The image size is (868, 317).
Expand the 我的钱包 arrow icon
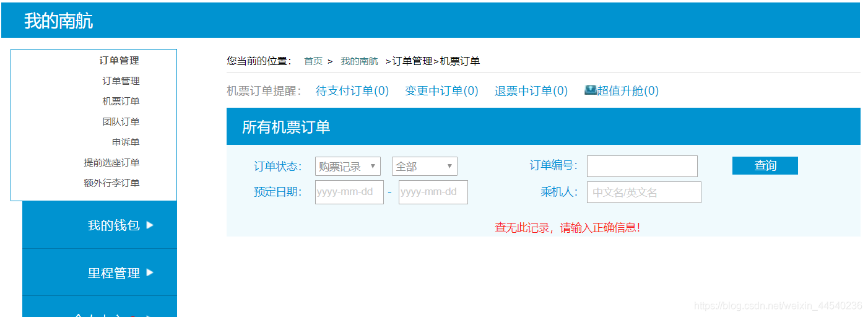pyautogui.click(x=150, y=225)
